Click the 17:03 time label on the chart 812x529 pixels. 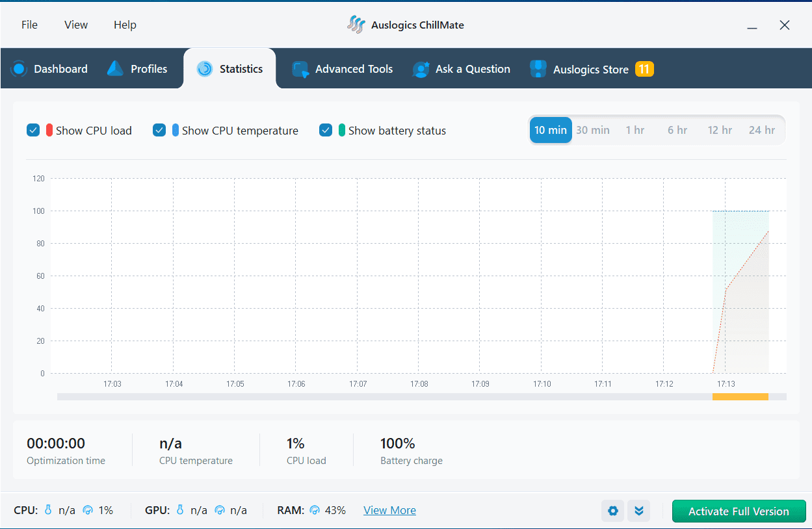(112, 384)
